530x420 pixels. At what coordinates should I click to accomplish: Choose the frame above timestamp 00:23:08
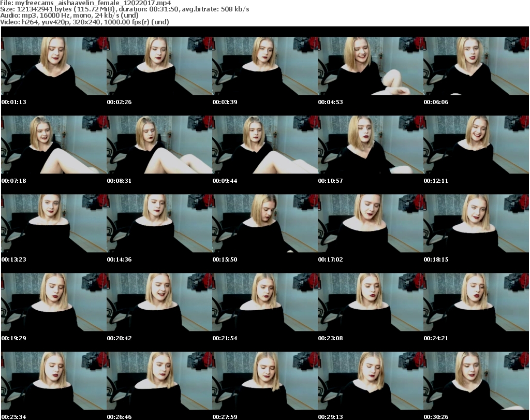pos(371,302)
